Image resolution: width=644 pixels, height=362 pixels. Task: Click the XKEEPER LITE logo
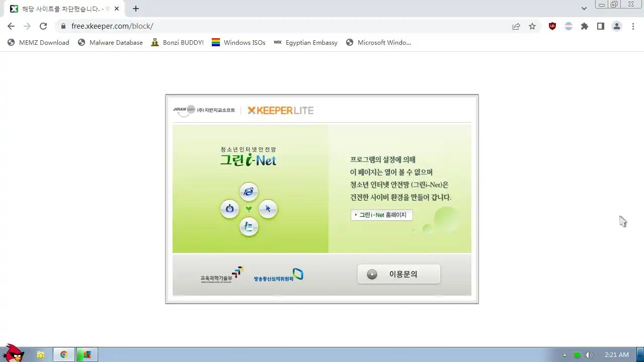[x=281, y=110]
